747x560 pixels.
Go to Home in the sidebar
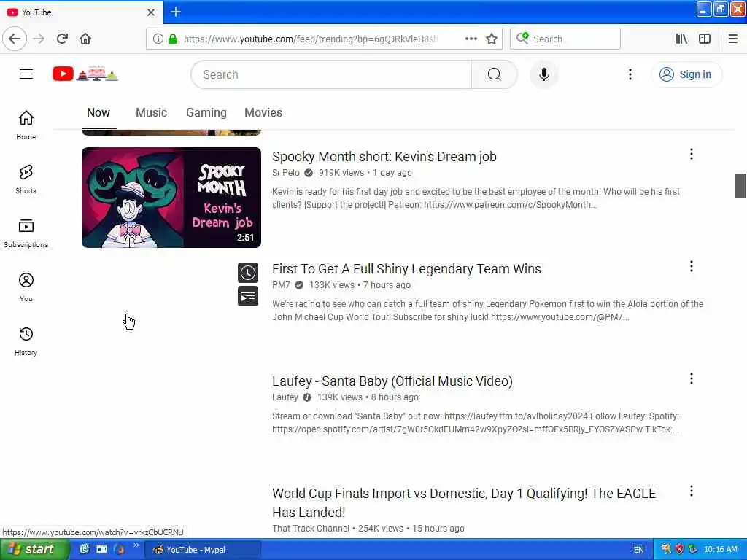point(26,125)
